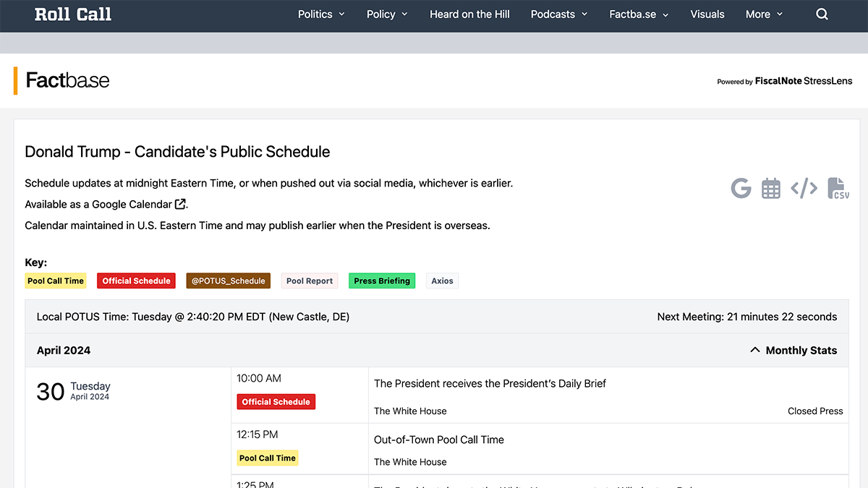Collapse the Monthly Stats section

(x=793, y=351)
